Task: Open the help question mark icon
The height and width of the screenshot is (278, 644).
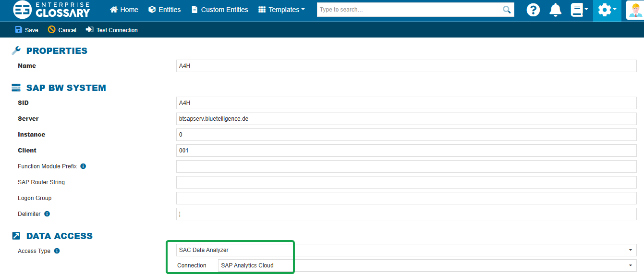Action: (x=533, y=10)
